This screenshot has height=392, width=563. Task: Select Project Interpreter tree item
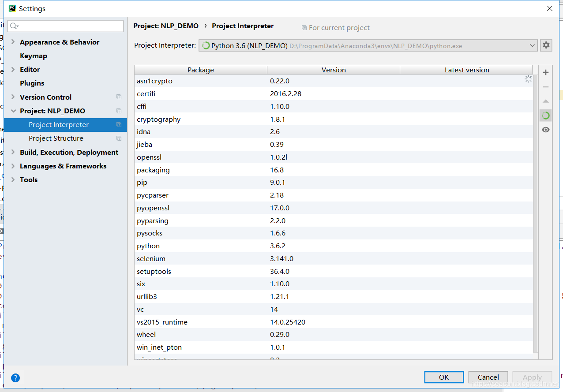65,125
